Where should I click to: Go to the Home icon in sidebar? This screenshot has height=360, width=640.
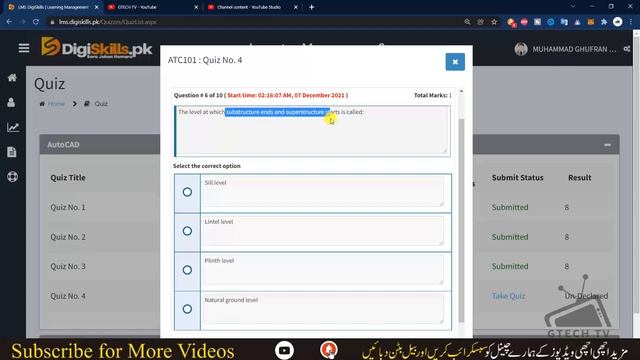[12, 78]
